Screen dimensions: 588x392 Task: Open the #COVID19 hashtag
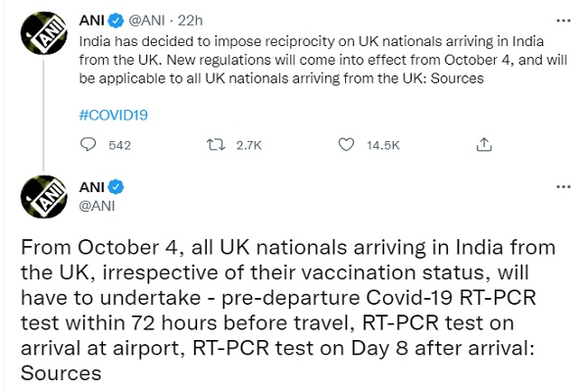[x=112, y=115]
